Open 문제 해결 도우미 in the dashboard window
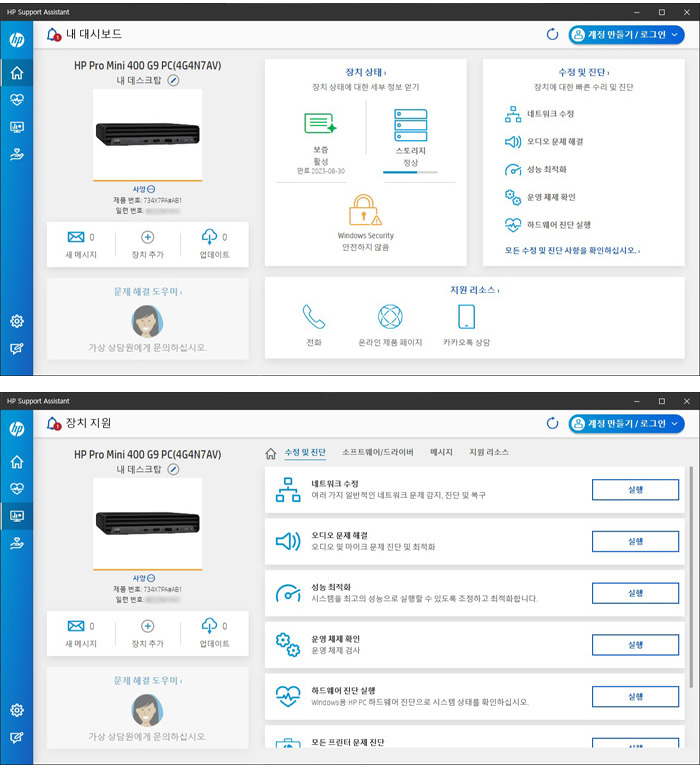700x769 pixels. [148, 291]
